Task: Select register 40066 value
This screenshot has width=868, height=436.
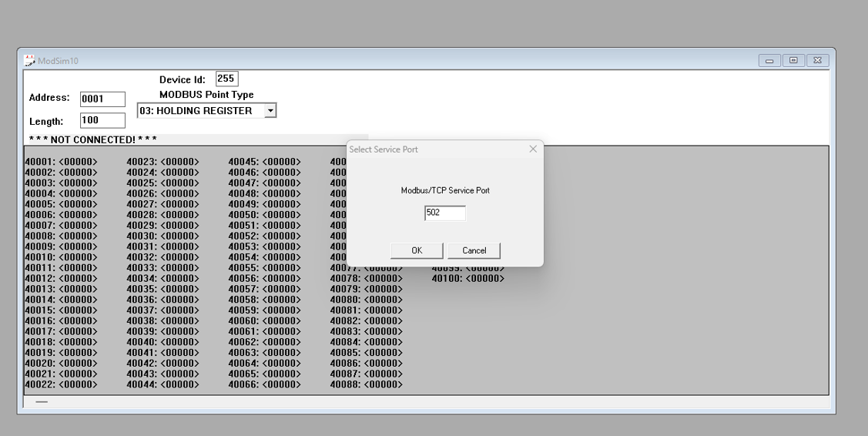Action: click(x=282, y=384)
